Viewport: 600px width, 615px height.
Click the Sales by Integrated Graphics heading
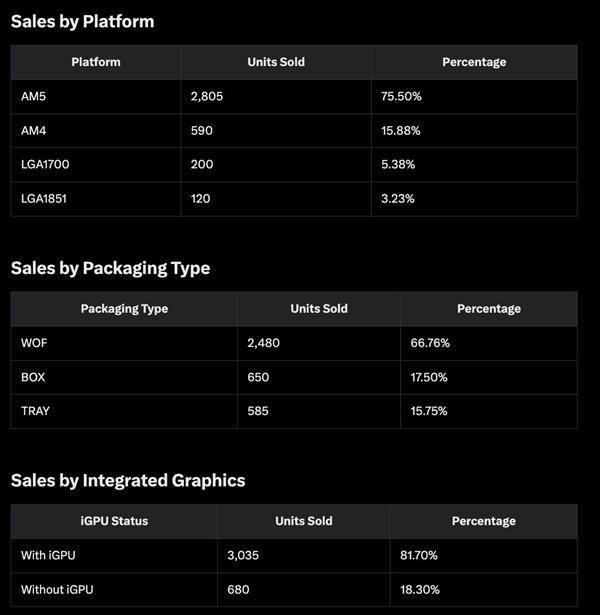pos(128,480)
